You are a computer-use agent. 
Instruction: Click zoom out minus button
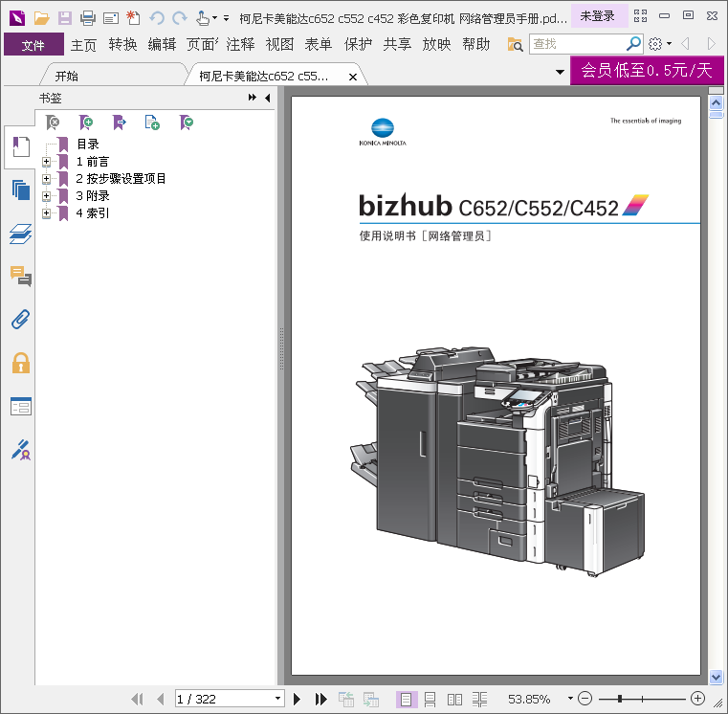pyautogui.click(x=585, y=698)
